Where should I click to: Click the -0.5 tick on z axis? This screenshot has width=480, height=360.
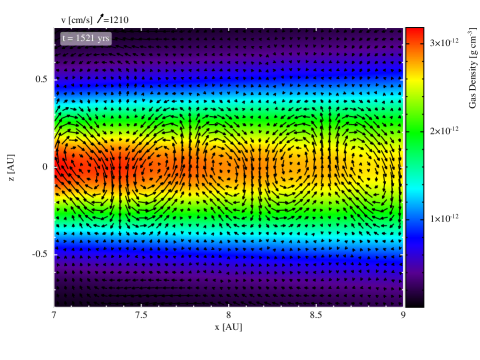40,254
